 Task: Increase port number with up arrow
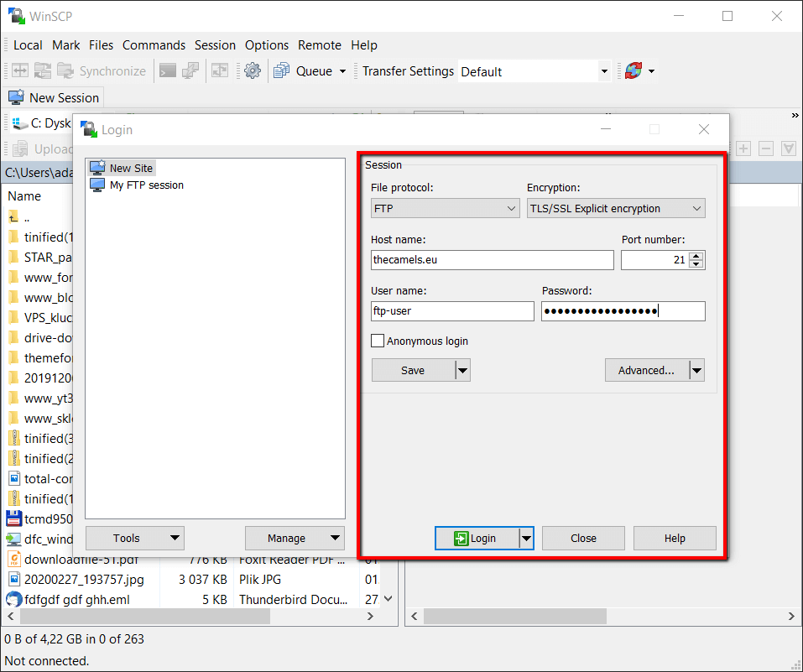pyautogui.click(x=696, y=256)
